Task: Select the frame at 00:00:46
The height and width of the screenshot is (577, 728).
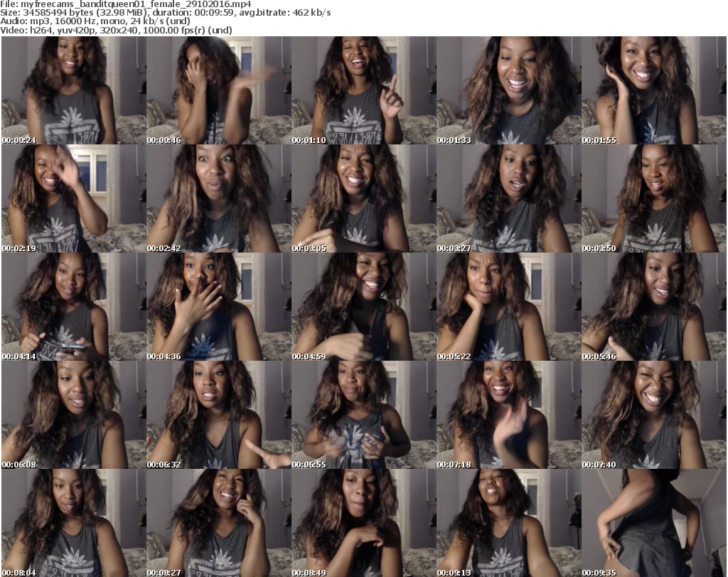Action: click(x=218, y=90)
